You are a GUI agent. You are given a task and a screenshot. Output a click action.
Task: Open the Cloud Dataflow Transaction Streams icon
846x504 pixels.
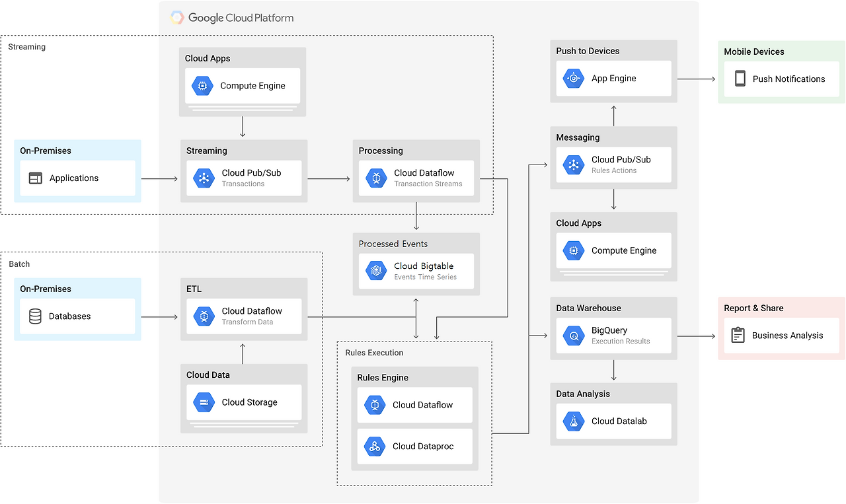coord(375,178)
